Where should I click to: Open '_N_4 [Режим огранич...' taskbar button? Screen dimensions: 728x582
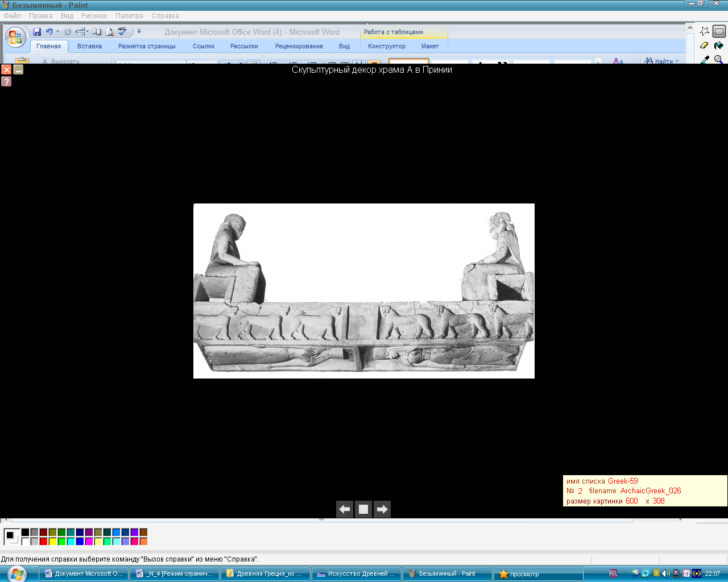click(174, 574)
